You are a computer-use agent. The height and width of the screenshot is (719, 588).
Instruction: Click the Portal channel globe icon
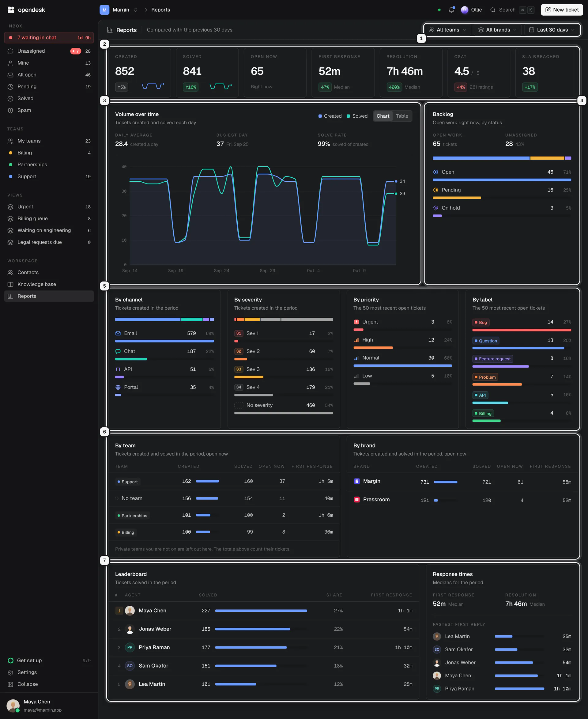tap(118, 387)
